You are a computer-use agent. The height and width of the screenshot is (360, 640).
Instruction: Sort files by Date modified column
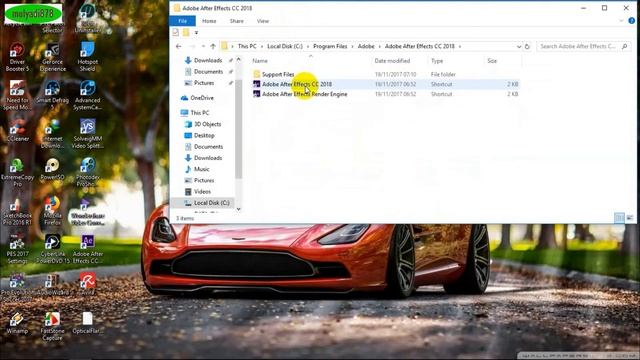392,61
